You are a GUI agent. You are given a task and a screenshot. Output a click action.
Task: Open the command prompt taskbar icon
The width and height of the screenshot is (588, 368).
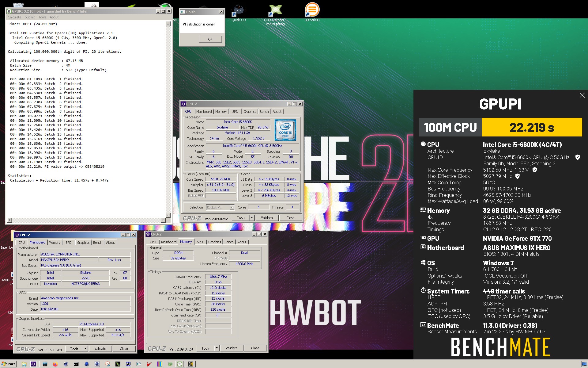tap(76, 364)
